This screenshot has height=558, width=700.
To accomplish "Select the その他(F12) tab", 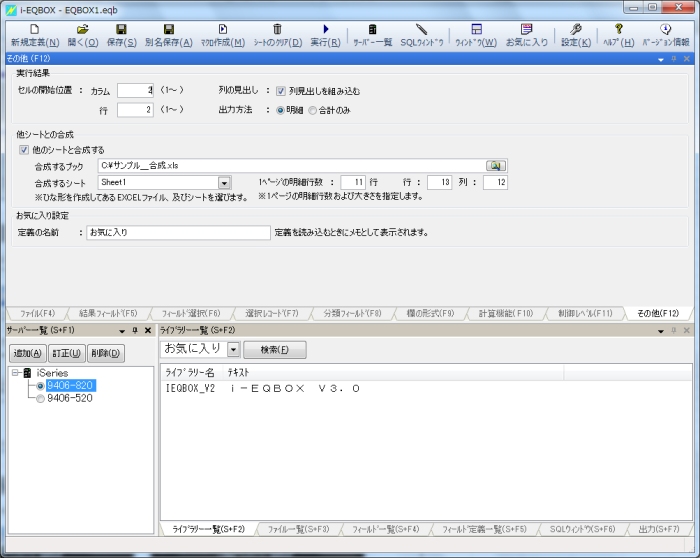I will (658, 313).
